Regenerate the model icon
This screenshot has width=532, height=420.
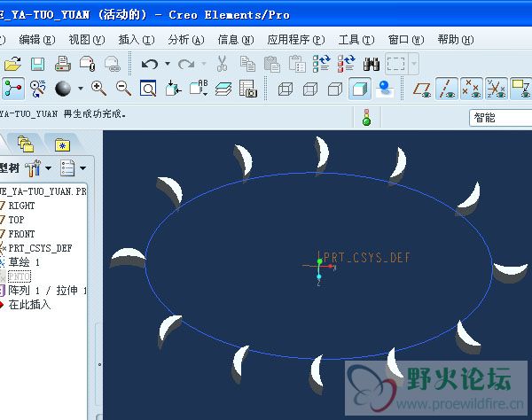coord(321,64)
